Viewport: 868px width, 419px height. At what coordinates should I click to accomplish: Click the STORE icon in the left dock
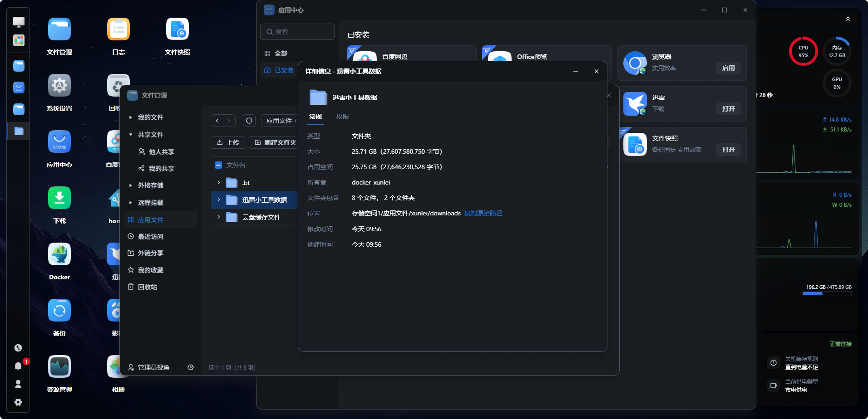(19, 88)
